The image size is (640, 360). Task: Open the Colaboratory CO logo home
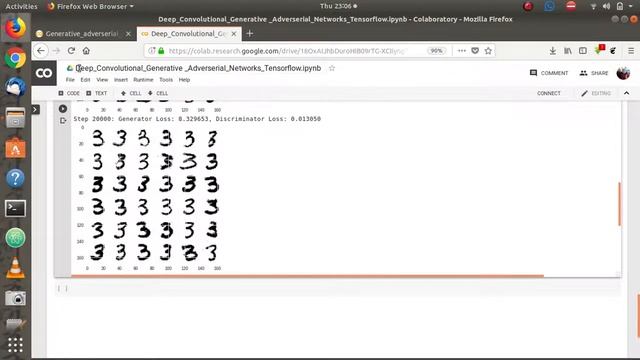(x=44, y=73)
